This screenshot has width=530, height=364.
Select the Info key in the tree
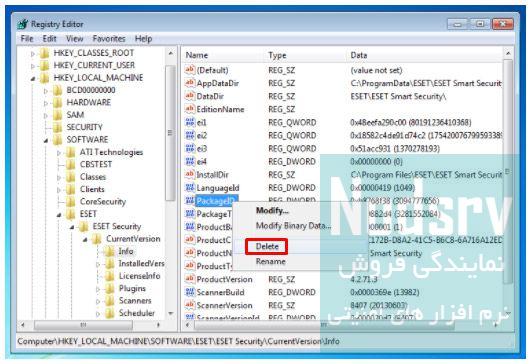coord(126,251)
